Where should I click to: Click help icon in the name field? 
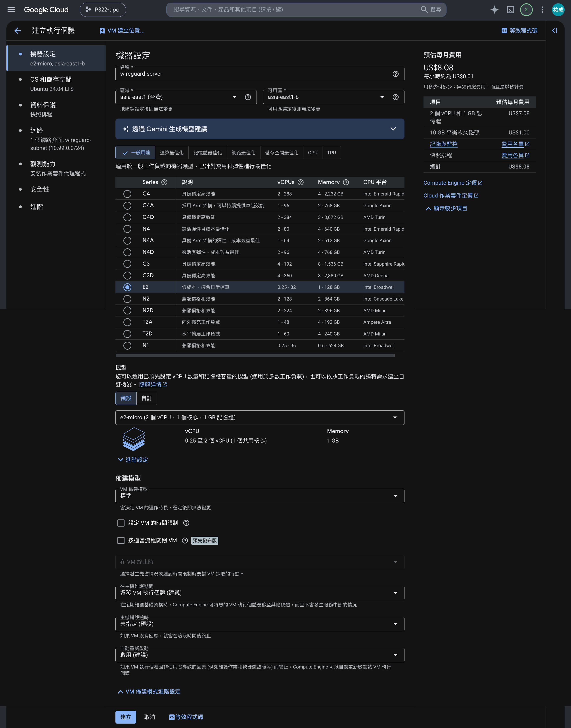395,74
